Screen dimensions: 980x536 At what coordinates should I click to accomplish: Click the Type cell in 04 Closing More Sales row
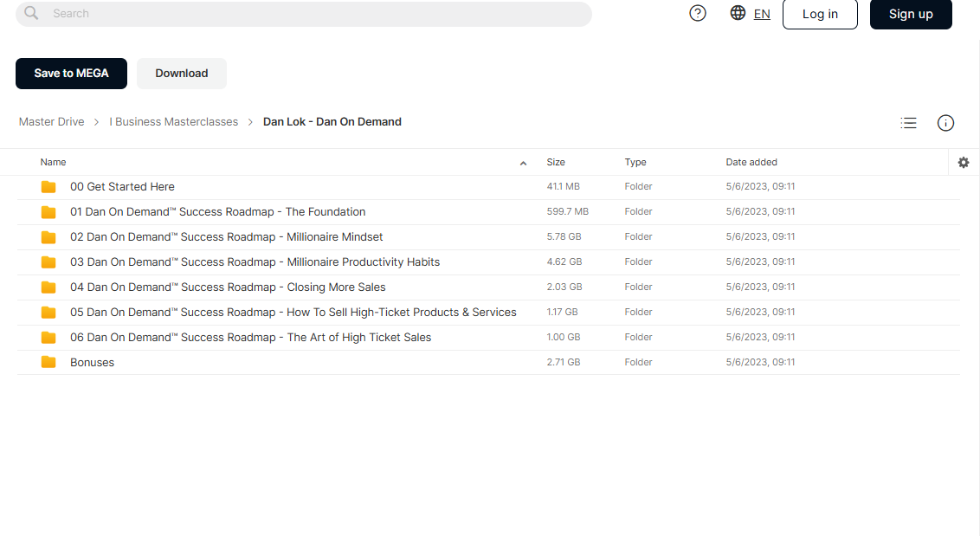pyautogui.click(x=638, y=287)
